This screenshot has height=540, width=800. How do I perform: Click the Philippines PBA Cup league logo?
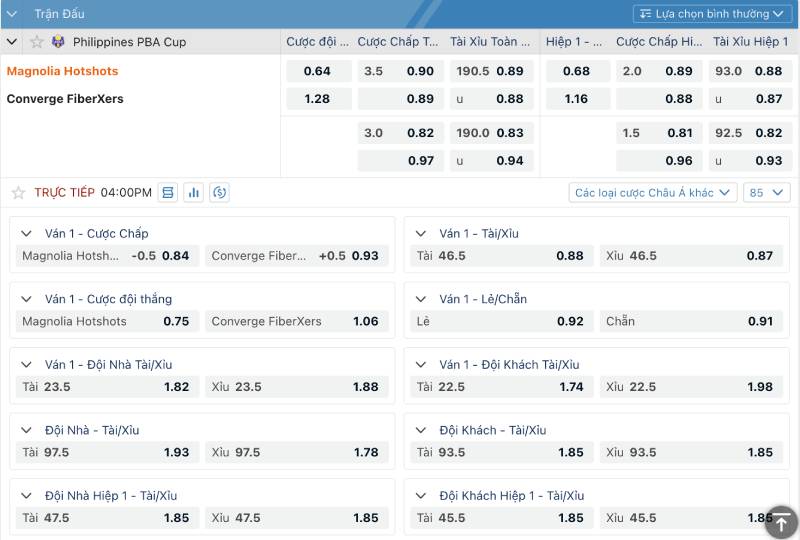click(58, 42)
